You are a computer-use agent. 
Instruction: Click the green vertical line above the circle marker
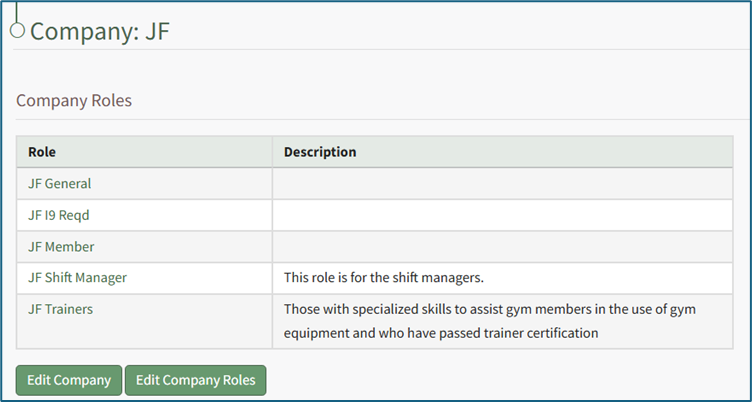click(17, 10)
